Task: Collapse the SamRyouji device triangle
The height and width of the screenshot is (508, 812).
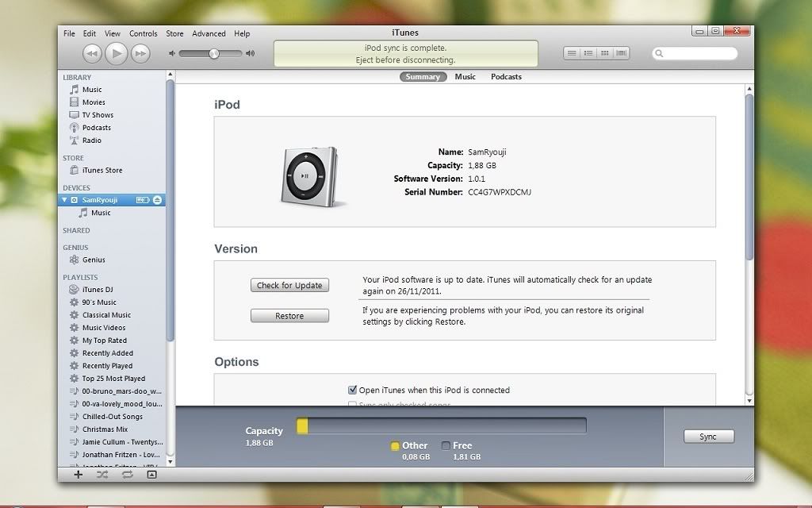Action: 64,199
